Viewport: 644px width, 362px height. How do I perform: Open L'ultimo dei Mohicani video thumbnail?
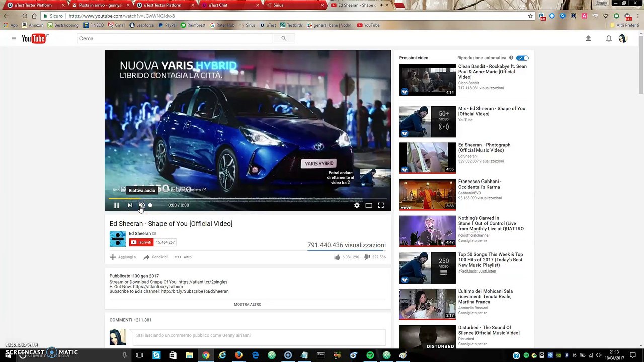click(428, 304)
